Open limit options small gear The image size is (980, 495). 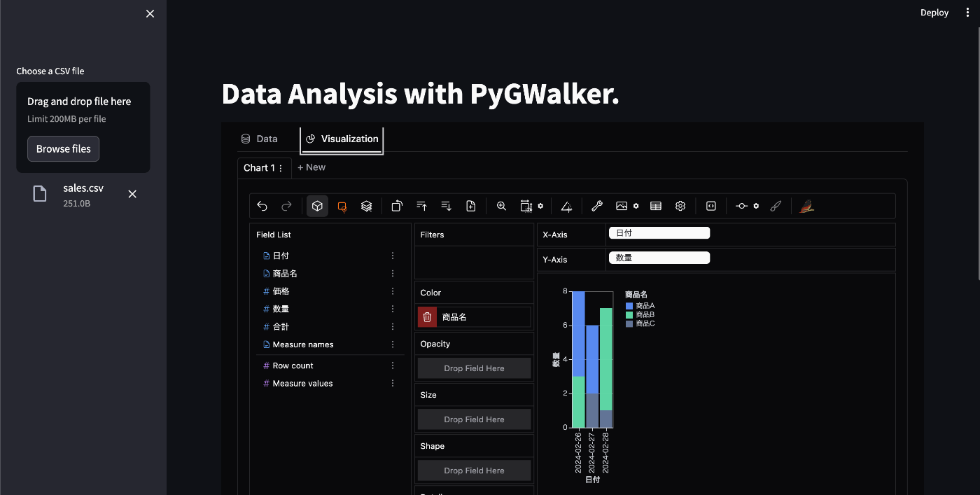[x=756, y=206]
